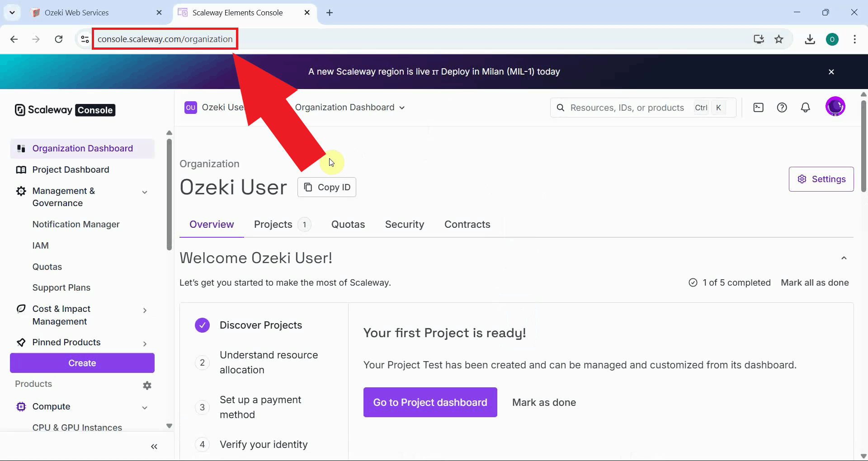Click the browser Downloads icon
This screenshot has height=461, width=868.
tap(810, 39)
